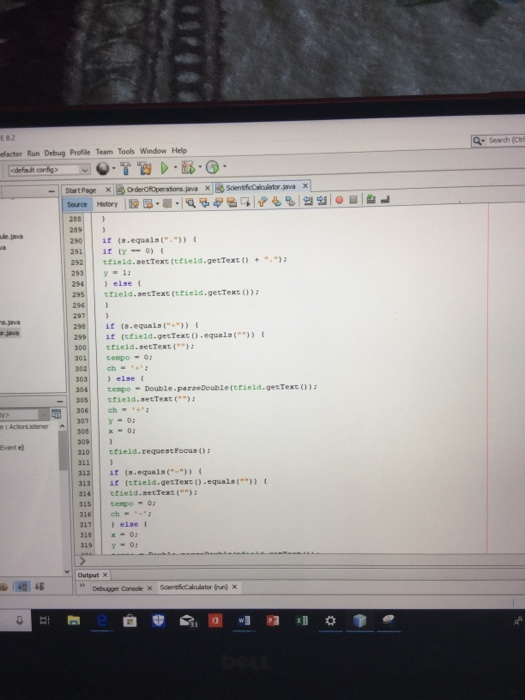Toggle Bookmark icon in editor toolbar
Screen dimensions: 525x700
290,201
